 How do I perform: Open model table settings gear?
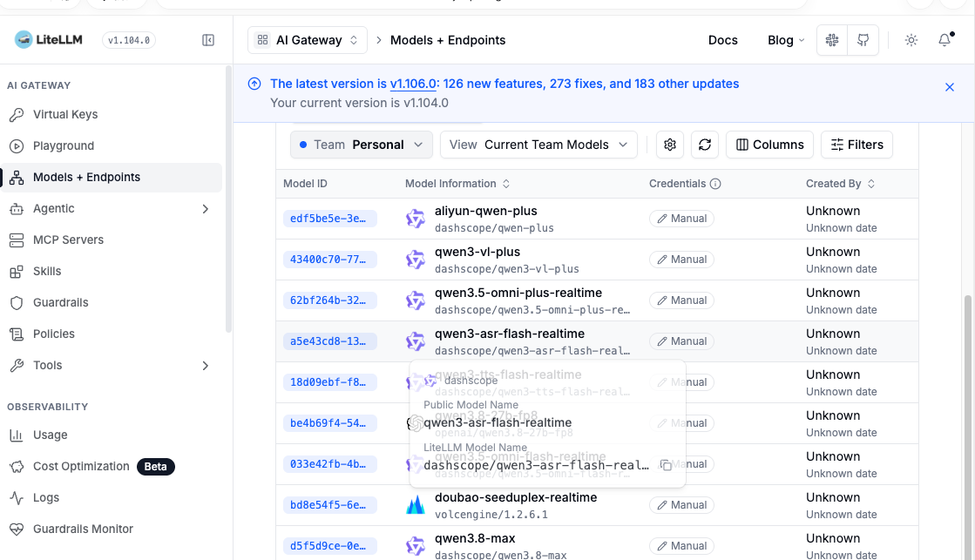point(670,145)
